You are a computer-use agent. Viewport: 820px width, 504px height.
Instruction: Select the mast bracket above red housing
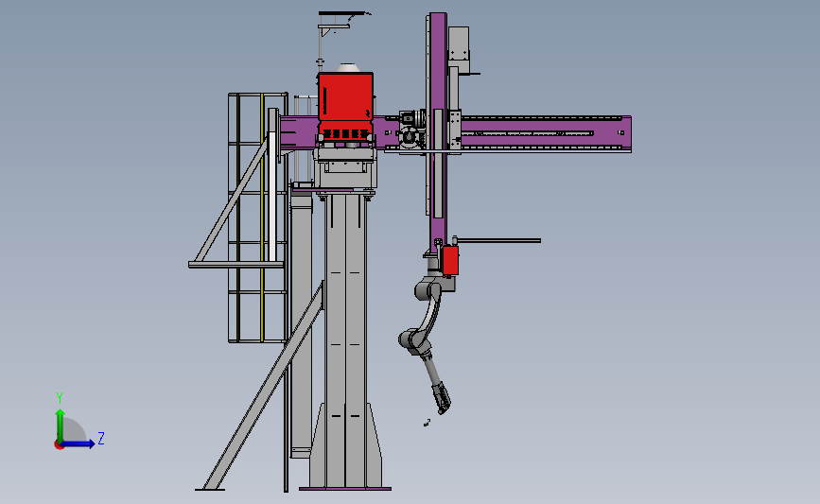(x=335, y=26)
